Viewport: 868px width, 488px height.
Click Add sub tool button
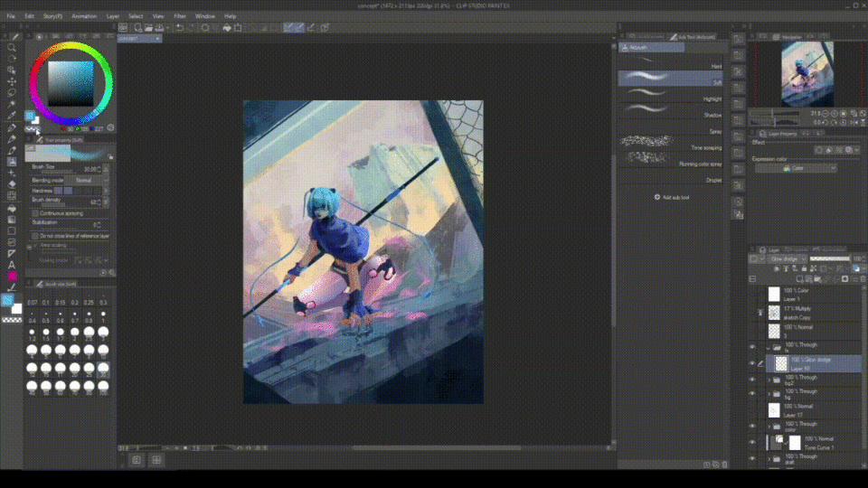(x=672, y=198)
